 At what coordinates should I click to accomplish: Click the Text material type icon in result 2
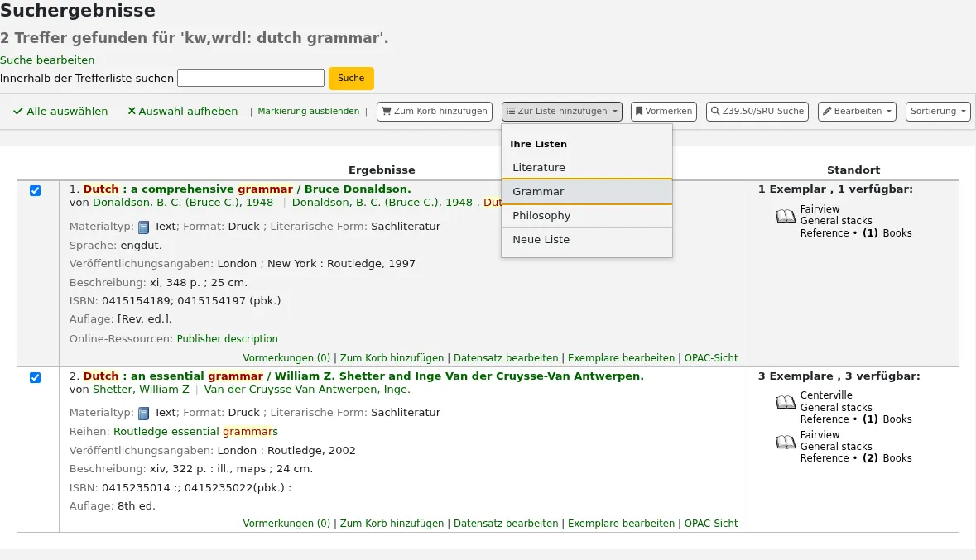pos(144,413)
